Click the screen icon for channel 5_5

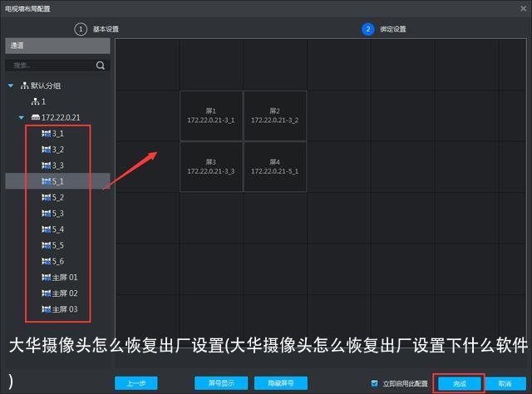[47, 245]
